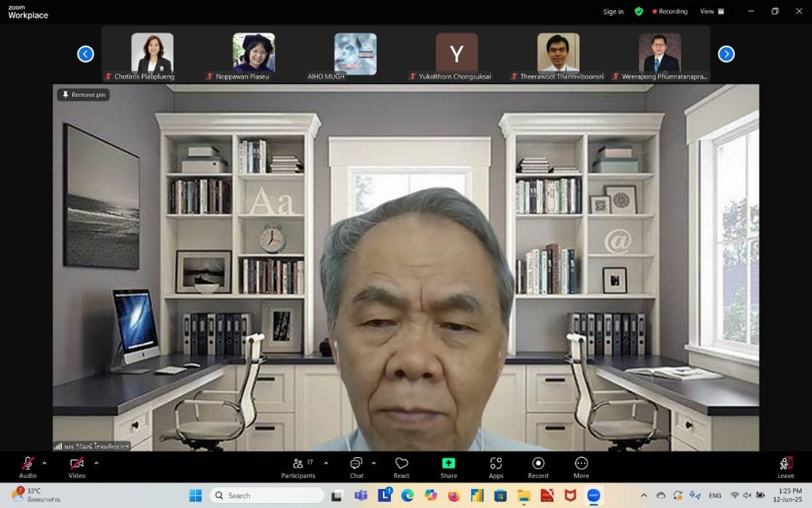Click the Record button in the toolbar

pyautogui.click(x=538, y=467)
